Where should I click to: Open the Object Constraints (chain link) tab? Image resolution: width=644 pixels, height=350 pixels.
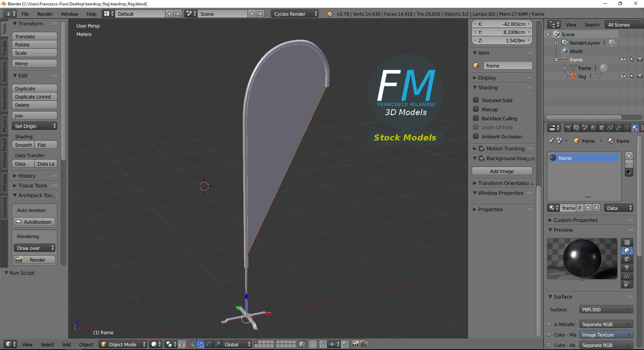tap(611, 128)
